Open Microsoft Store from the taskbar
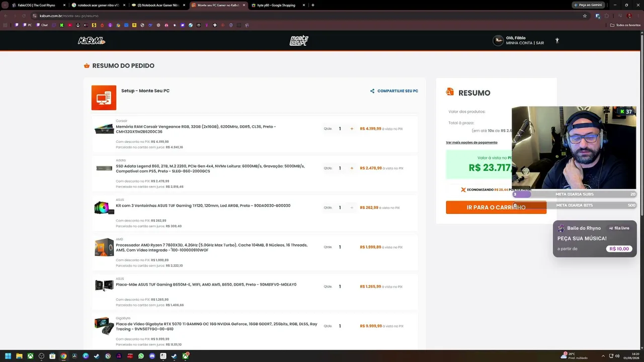This screenshot has width=644, height=362. [52, 356]
